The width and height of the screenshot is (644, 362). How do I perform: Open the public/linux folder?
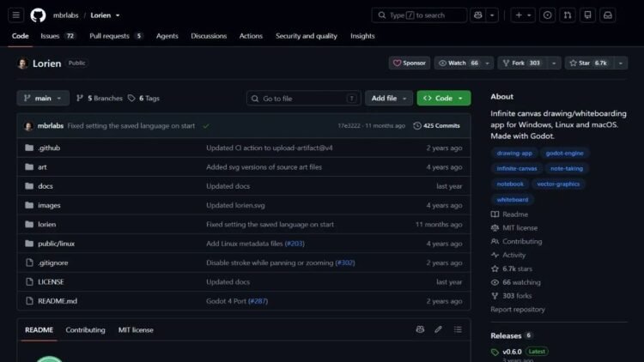[57, 244]
